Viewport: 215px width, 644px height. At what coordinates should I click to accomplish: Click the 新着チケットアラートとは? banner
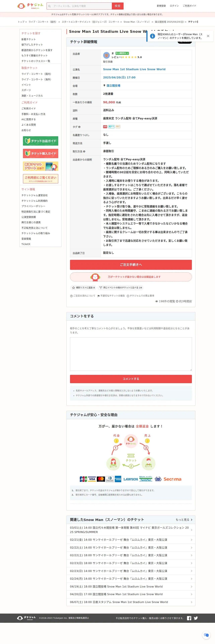(41, 166)
